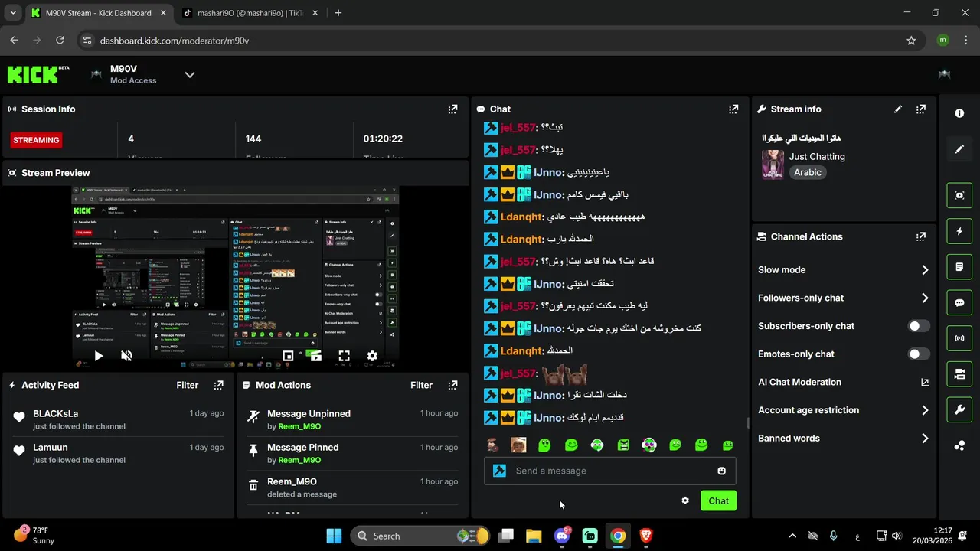Click the edit layout pencil in sidebar

click(959, 149)
